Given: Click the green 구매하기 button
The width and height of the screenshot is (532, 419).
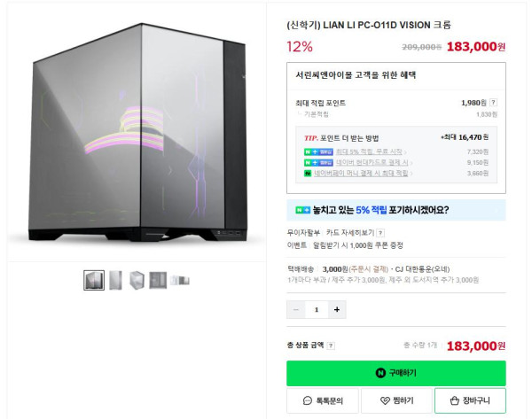Looking at the screenshot, I should (396, 373).
